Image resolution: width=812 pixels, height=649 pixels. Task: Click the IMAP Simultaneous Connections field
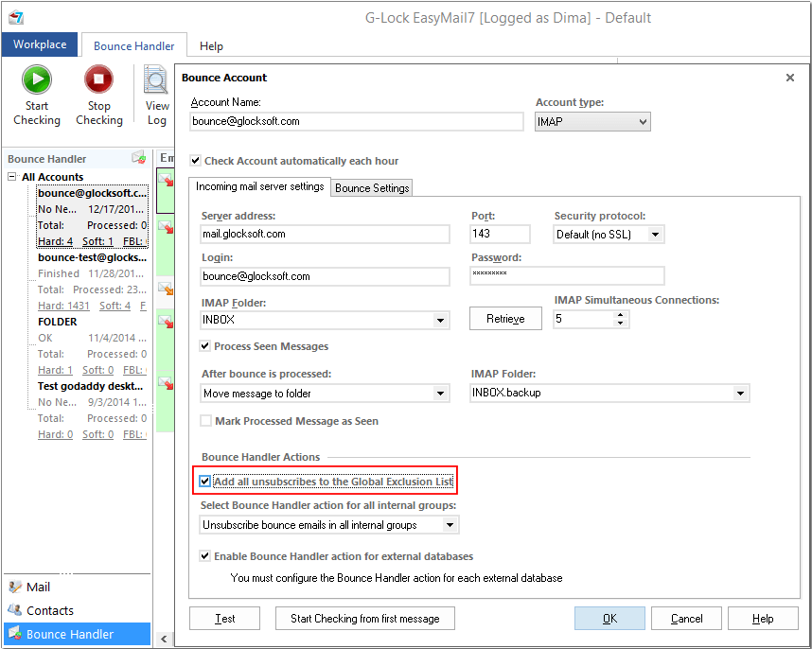(x=584, y=319)
